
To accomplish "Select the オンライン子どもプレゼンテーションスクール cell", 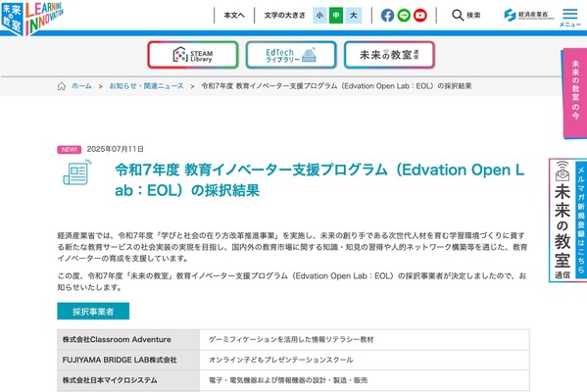I will [x=365, y=360].
